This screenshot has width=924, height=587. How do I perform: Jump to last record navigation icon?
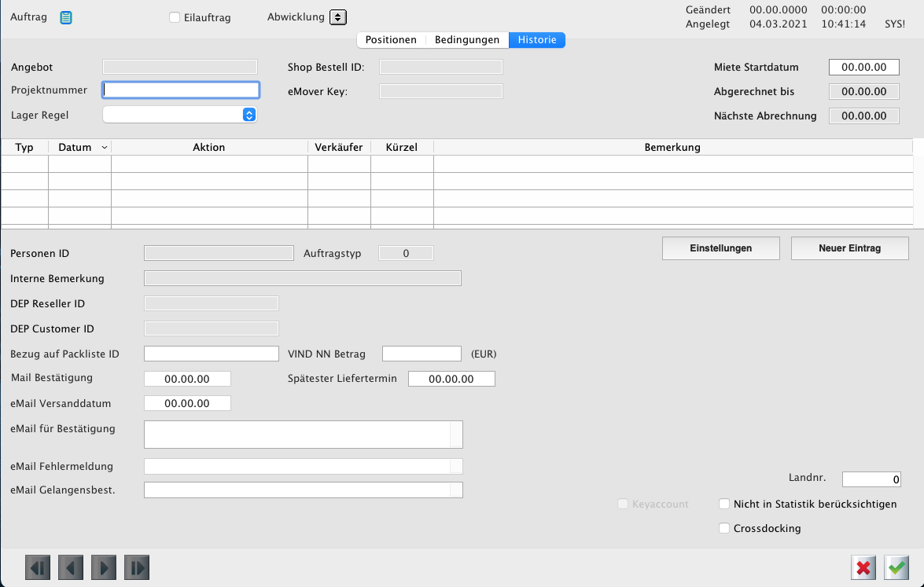click(137, 567)
